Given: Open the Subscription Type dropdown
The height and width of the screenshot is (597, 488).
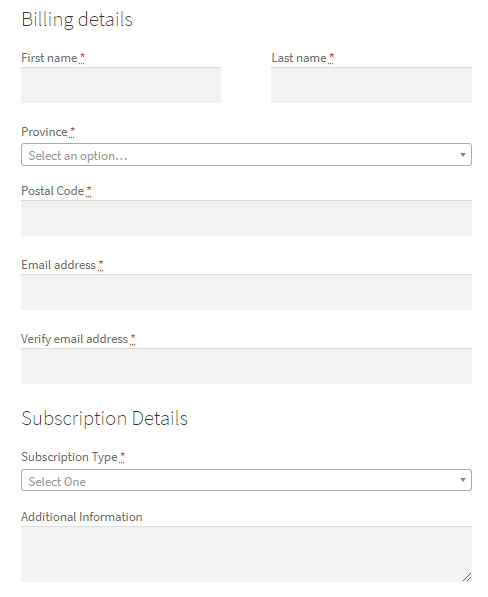Looking at the screenshot, I should click(x=246, y=480).
